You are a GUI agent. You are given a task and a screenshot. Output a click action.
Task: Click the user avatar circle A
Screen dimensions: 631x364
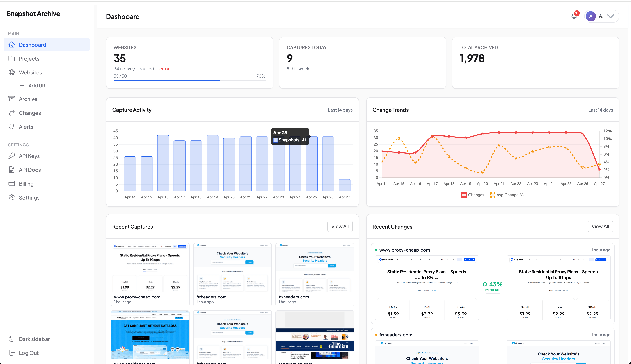pos(591,16)
